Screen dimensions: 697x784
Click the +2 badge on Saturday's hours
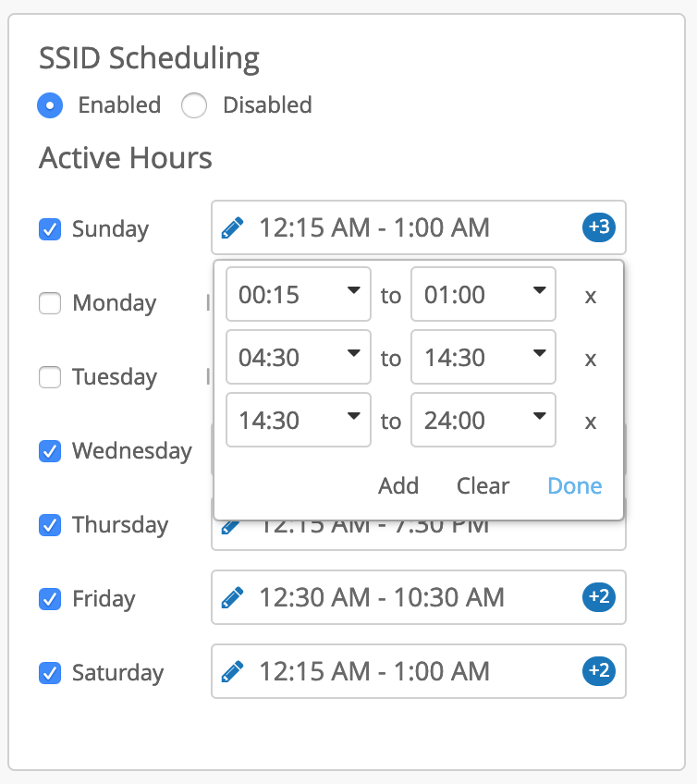[599, 671]
